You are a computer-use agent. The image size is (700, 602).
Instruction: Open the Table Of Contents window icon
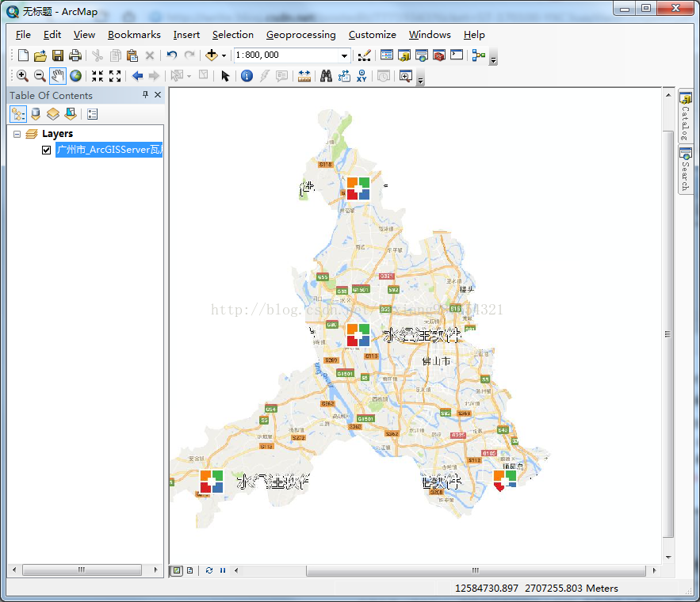pyautogui.click(x=387, y=55)
